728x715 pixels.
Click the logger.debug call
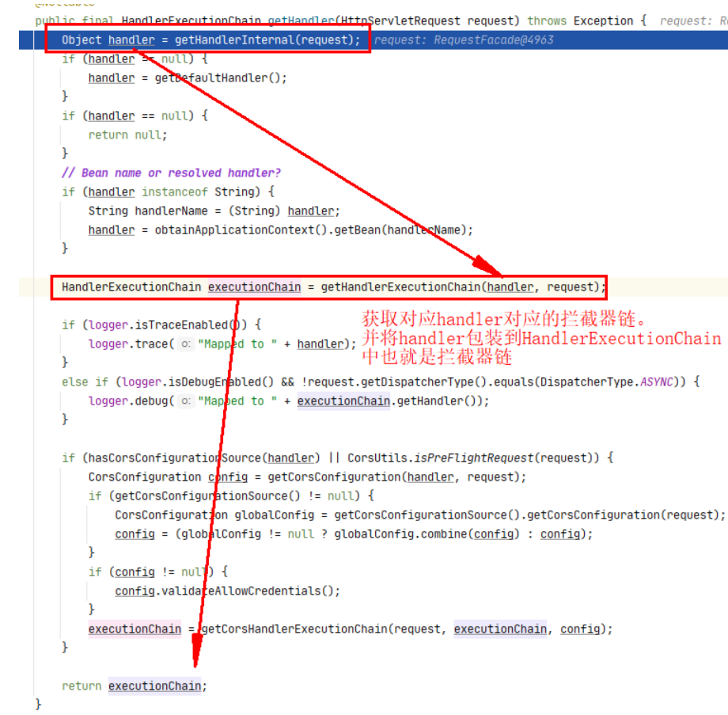[289, 401]
